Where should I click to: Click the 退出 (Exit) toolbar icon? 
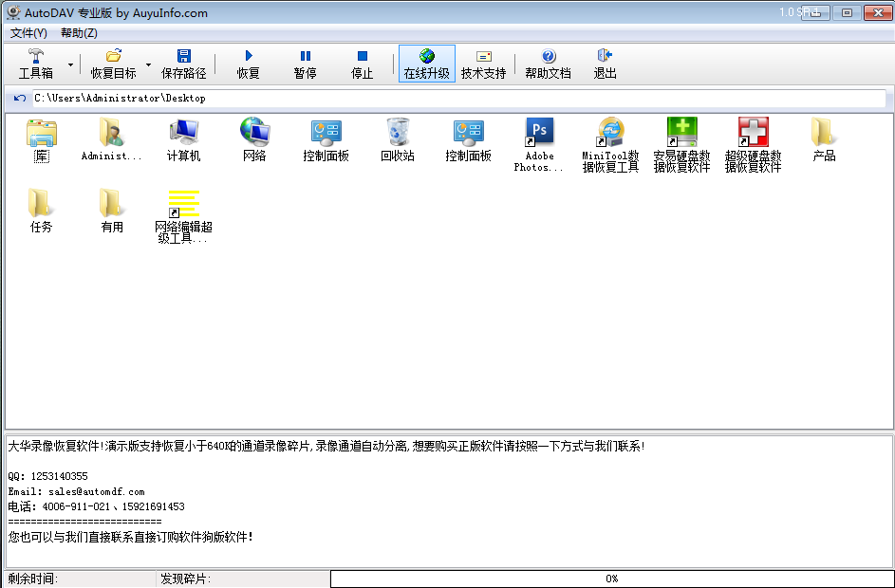pos(605,57)
